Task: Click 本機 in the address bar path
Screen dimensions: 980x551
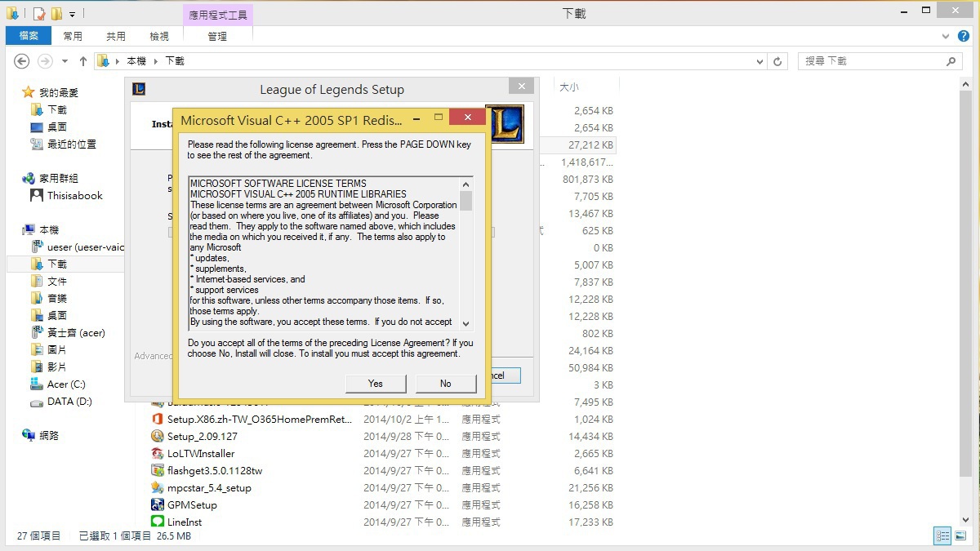Action: click(136, 61)
